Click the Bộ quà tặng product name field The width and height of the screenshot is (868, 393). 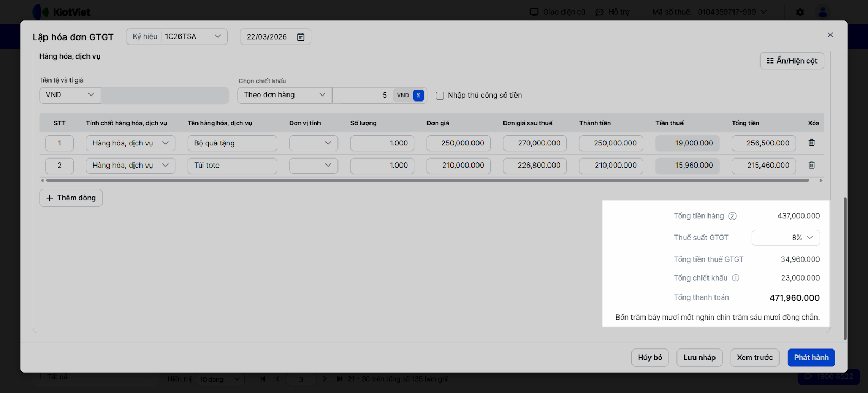[232, 143]
